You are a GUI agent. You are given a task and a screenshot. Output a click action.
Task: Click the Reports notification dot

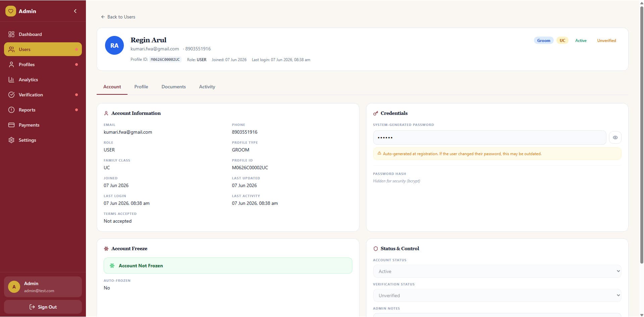[77, 110]
